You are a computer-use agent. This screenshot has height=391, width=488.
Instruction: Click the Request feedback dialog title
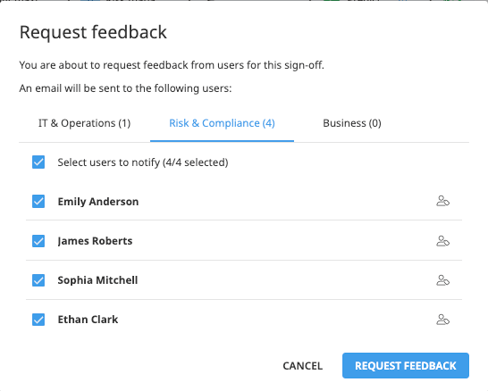coord(93,32)
